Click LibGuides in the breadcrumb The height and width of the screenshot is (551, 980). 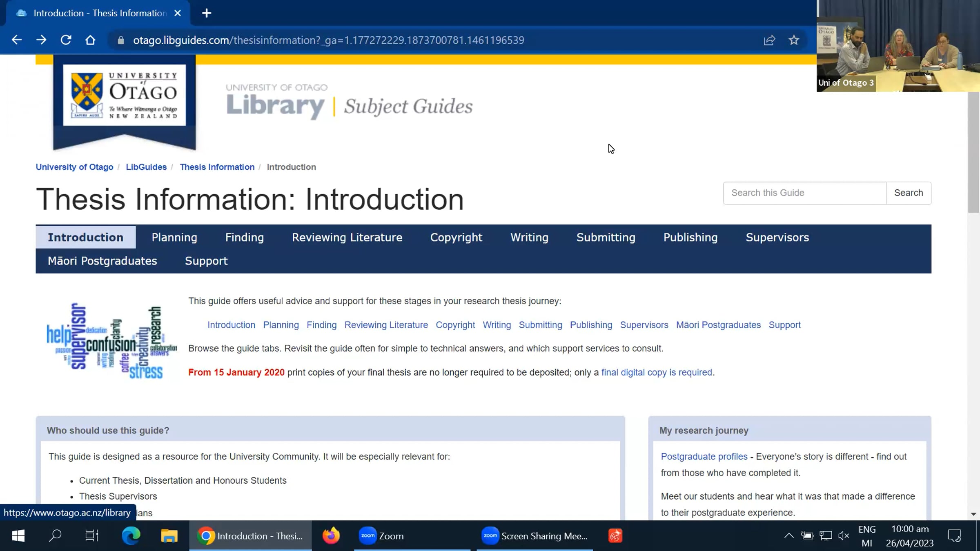(x=146, y=167)
